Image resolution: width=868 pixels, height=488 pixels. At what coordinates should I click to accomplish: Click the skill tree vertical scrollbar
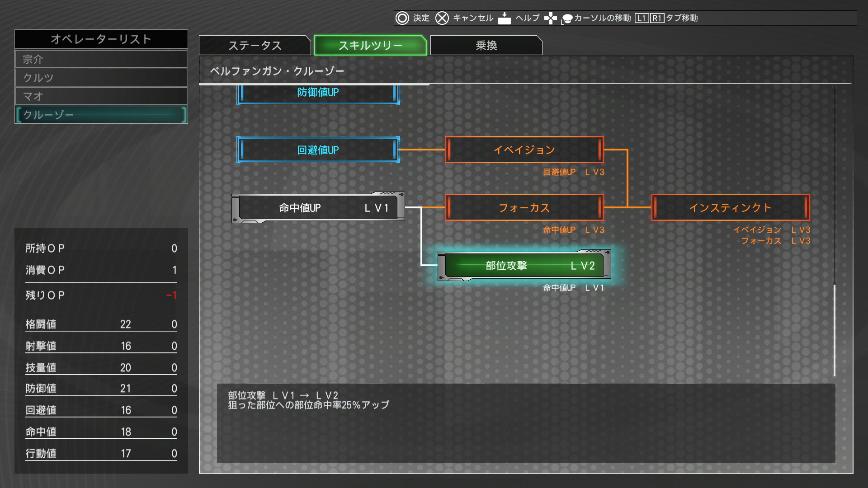(x=834, y=330)
